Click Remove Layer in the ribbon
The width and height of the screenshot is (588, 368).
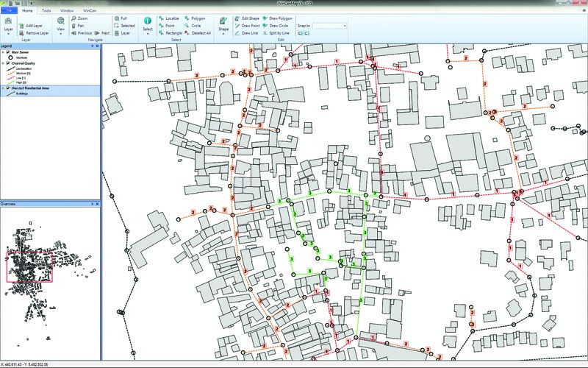point(37,33)
